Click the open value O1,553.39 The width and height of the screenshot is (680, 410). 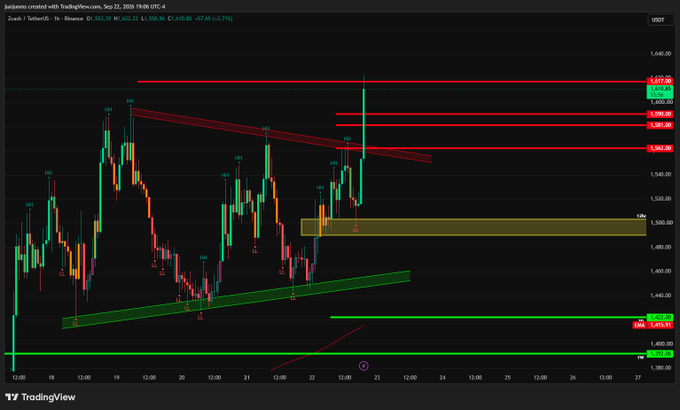pos(99,19)
